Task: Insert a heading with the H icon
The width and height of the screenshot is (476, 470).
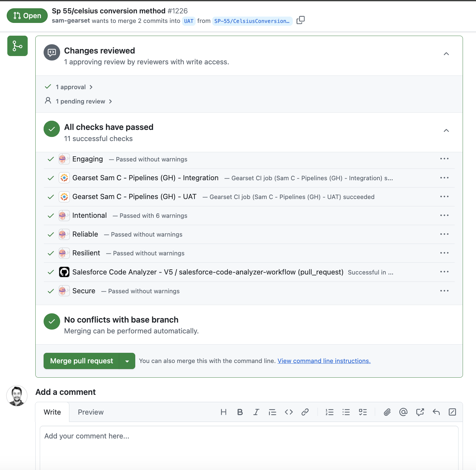Action: point(223,412)
